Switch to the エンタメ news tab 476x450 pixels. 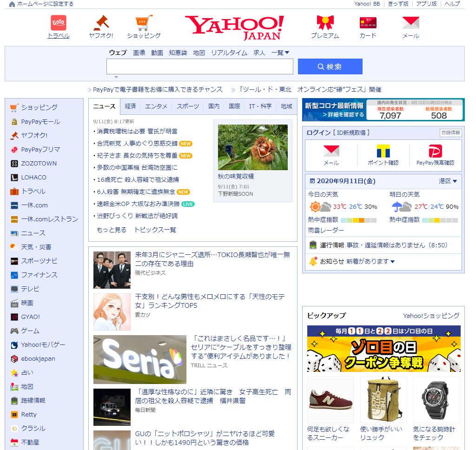tap(157, 106)
